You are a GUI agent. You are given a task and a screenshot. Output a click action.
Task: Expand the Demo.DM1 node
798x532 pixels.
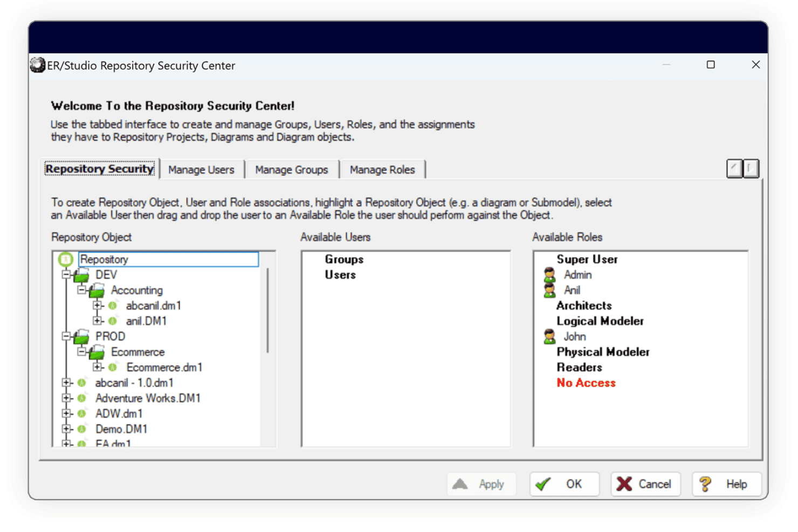[x=66, y=429]
